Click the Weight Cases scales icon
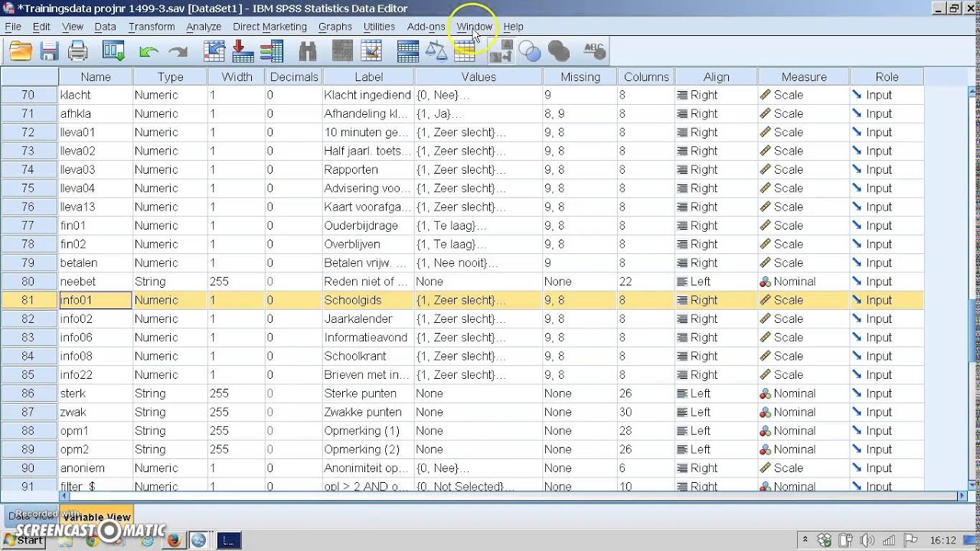This screenshot has height=551, width=980. tap(436, 51)
